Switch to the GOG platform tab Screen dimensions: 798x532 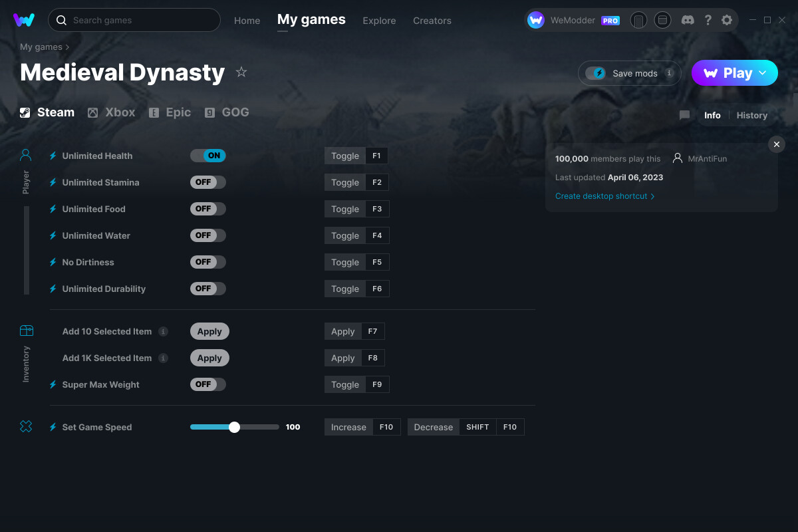click(227, 112)
